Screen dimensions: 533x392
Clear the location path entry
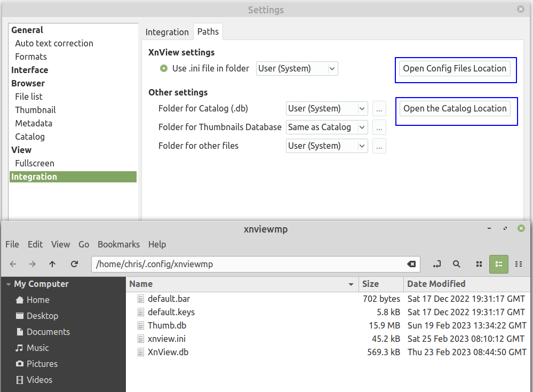(x=411, y=264)
